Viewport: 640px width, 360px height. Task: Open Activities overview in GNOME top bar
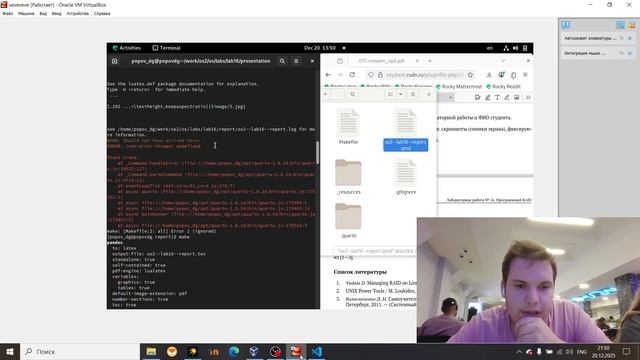[127, 48]
